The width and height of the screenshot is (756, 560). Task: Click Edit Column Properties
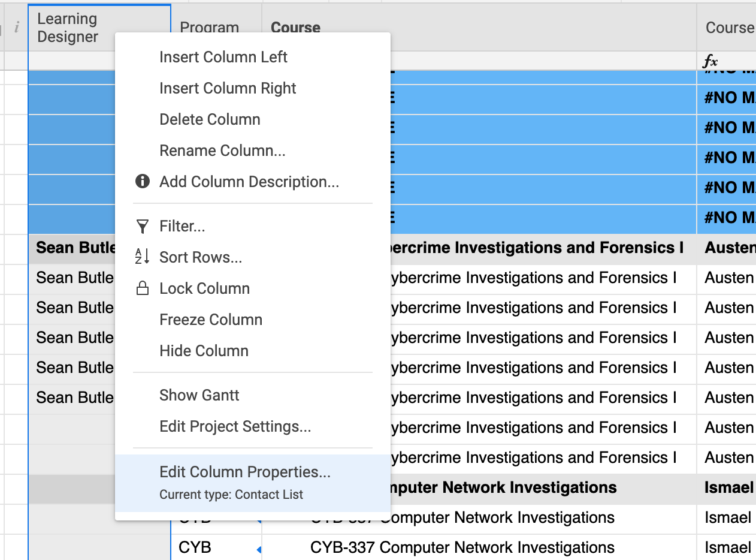tap(244, 472)
